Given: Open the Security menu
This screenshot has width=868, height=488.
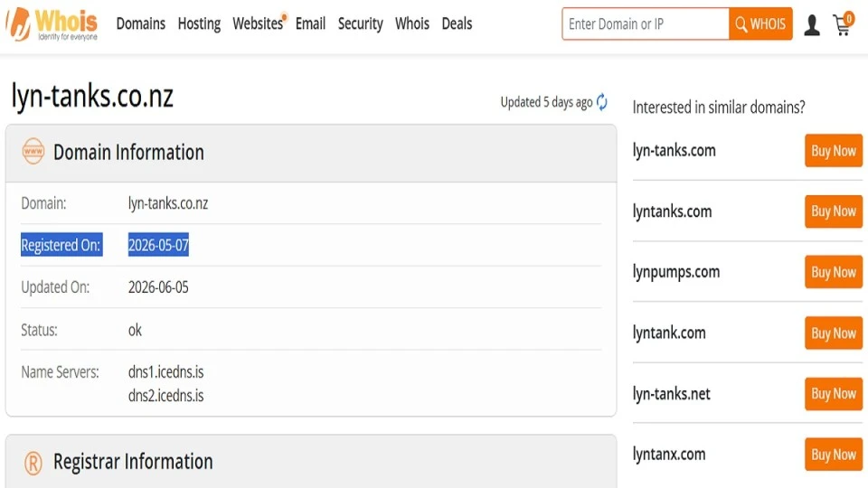Looking at the screenshot, I should tap(361, 23).
